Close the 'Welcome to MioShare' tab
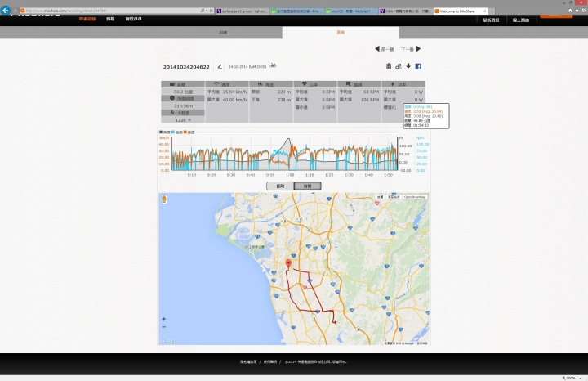Viewport: 588px width, 381px height. (x=484, y=11)
